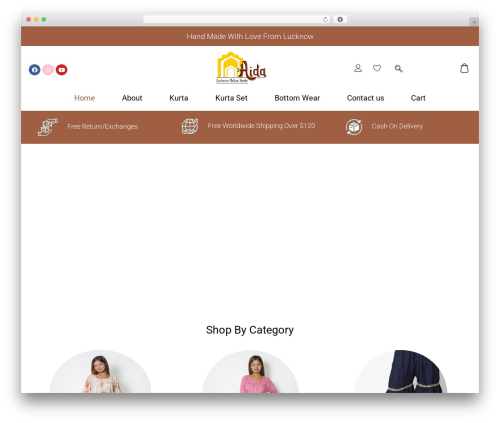Open the Contact us menu item

365,98
